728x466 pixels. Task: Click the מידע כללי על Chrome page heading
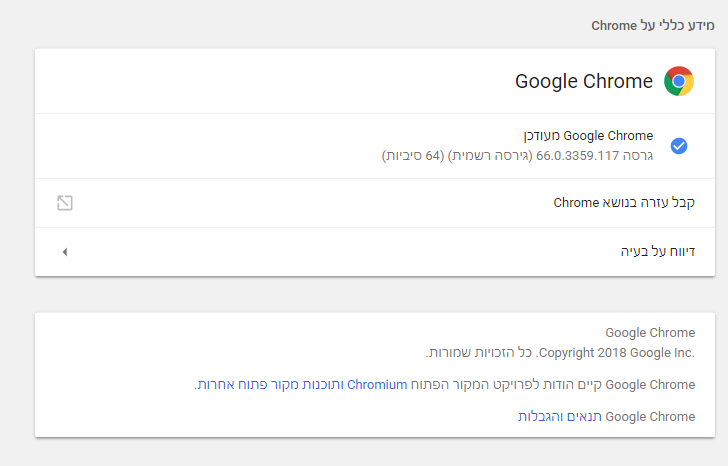click(654, 25)
